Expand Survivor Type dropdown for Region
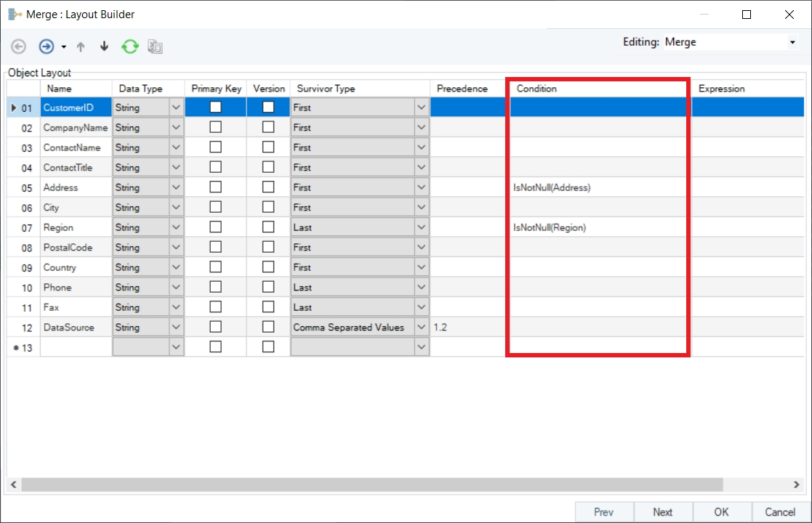Image resolution: width=812 pixels, height=523 pixels. click(422, 227)
